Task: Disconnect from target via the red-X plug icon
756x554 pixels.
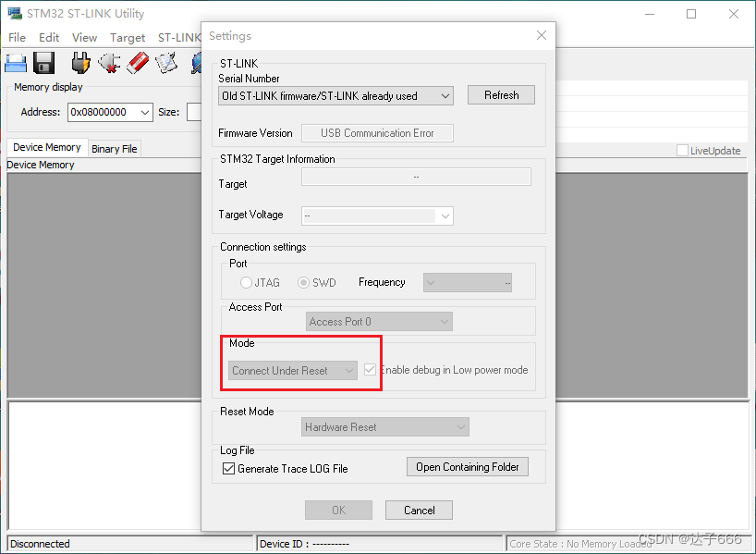Action: click(x=109, y=62)
